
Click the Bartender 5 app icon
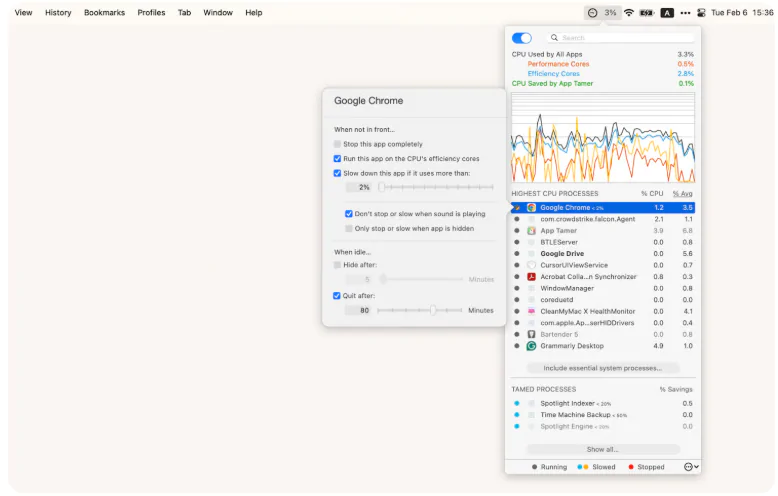point(531,334)
